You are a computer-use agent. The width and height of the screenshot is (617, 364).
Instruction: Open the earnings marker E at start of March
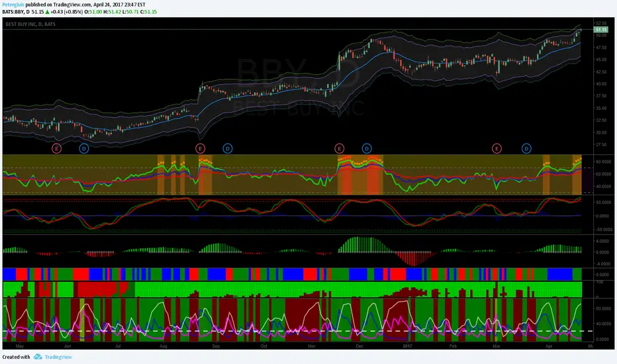(x=497, y=148)
